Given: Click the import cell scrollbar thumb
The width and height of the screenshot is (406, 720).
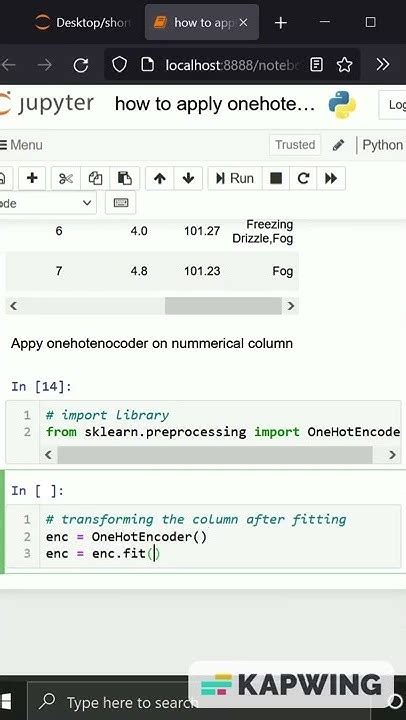Looking at the screenshot, I should pos(215,455).
